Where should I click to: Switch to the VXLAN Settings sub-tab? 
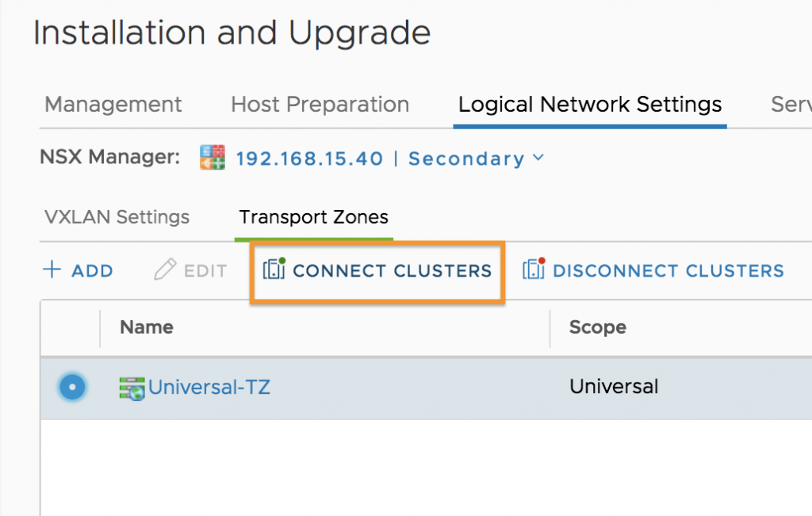coord(117,217)
